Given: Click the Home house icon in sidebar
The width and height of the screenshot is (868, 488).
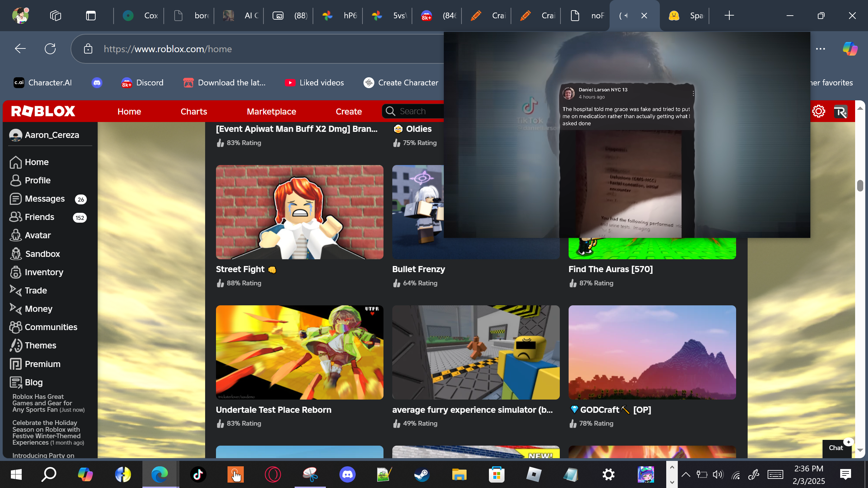Looking at the screenshot, I should [16, 162].
